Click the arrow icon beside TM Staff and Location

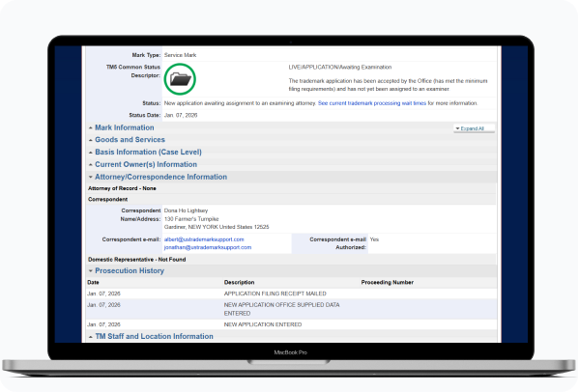[91, 337]
